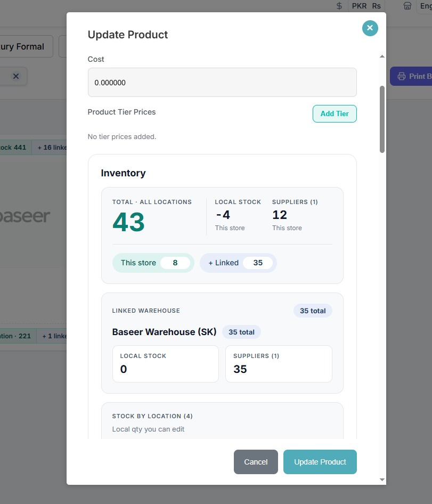Open the language selector
Viewport: 432px width, 504px height.
(425, 6)
